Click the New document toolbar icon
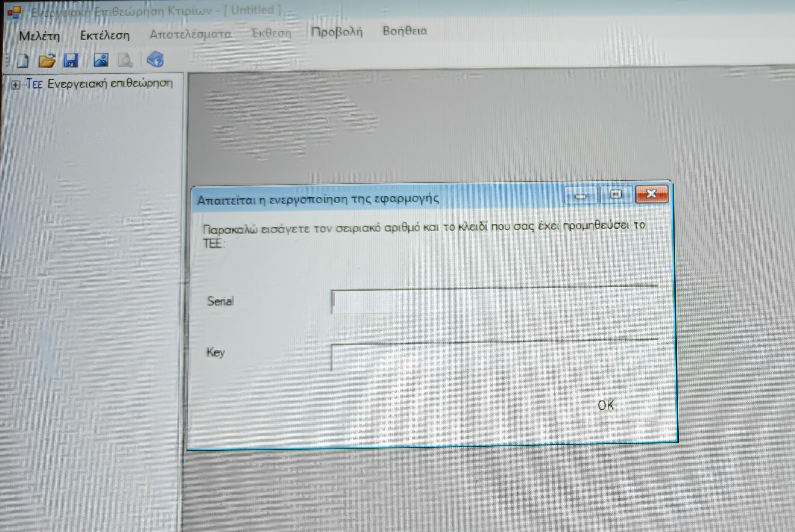This screenshot has width=795, height=532. [x=23, y=61]
